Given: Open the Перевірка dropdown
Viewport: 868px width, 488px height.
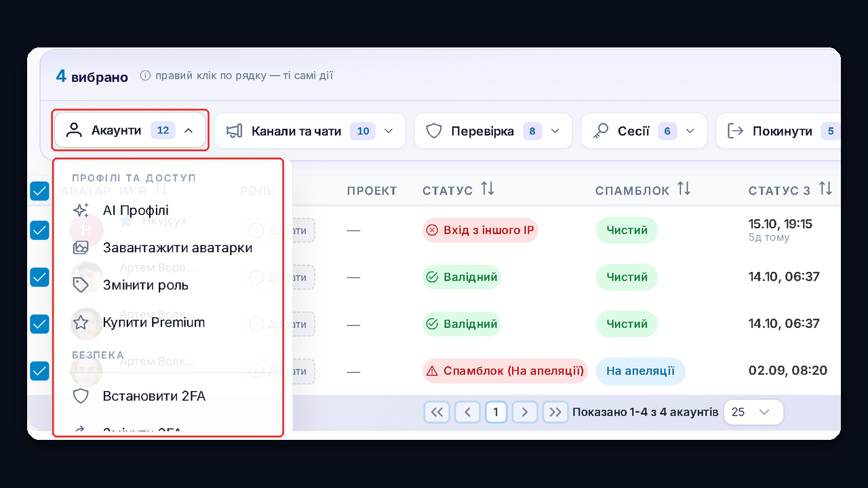Looking at the screenshot, I should click(x=493, y=131).
